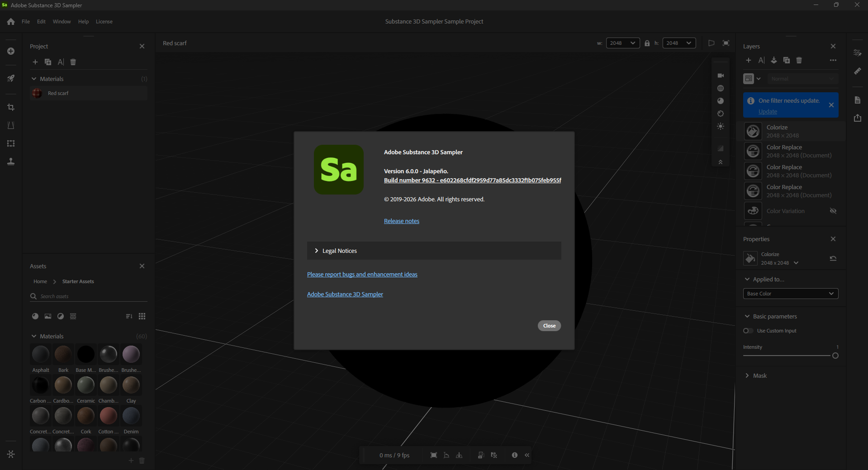This screenshot has width=868, height=470.
Task: Delete the selected Project asset
Action: pos(73,62)
